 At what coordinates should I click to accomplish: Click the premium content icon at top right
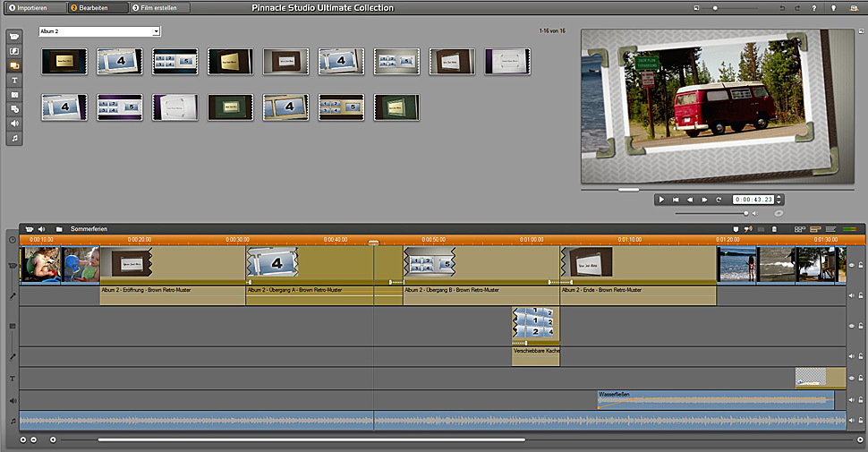tap(855, 8)
